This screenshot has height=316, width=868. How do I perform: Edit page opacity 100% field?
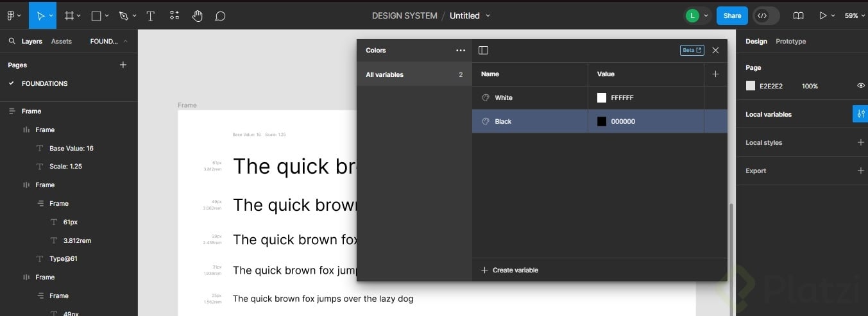pyautogui.click(x=810, y=86)
